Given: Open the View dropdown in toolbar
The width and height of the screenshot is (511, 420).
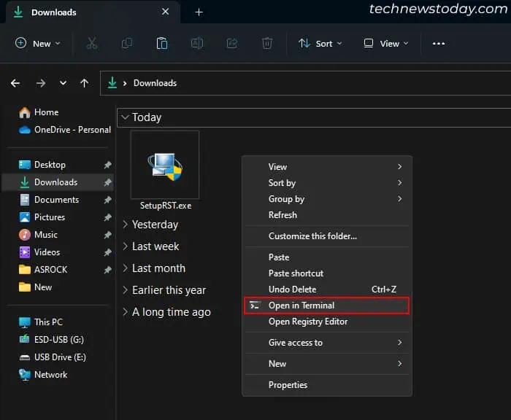Looking at the screenshot, I should (x=386, y=44).
